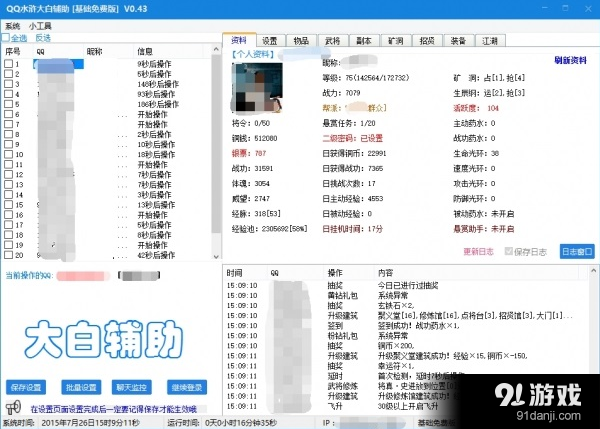Select log entry 铜币×200
Screen dimensions: 600x429
(x=406, y=346)
